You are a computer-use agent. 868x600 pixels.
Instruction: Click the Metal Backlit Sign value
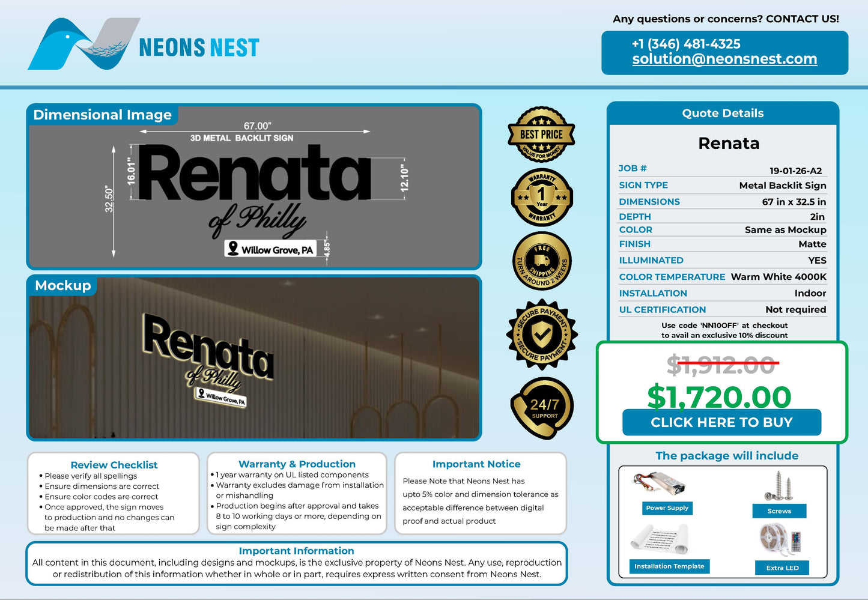(x=783, y=186)
